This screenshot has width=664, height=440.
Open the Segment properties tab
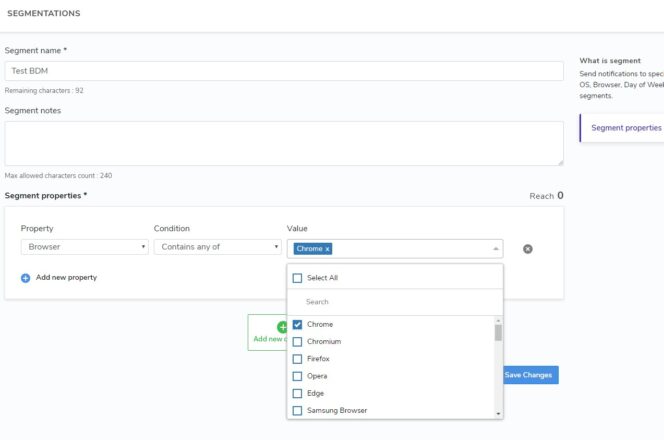(625, 128)
